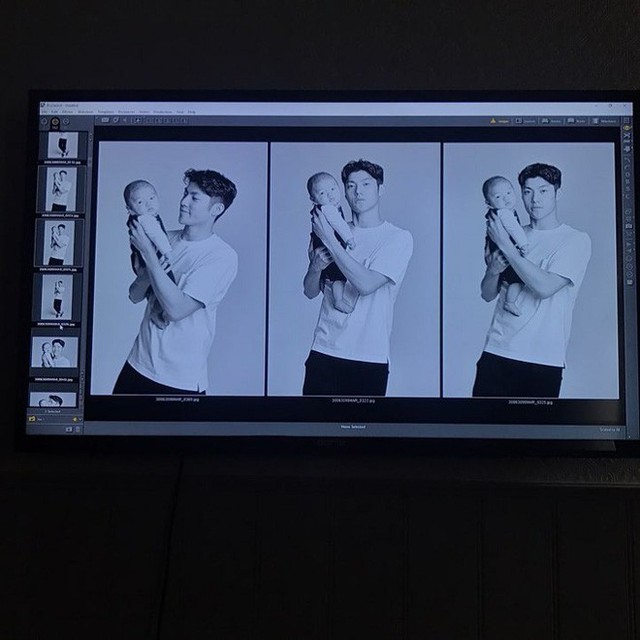Open the File menu

click(44, 111)
